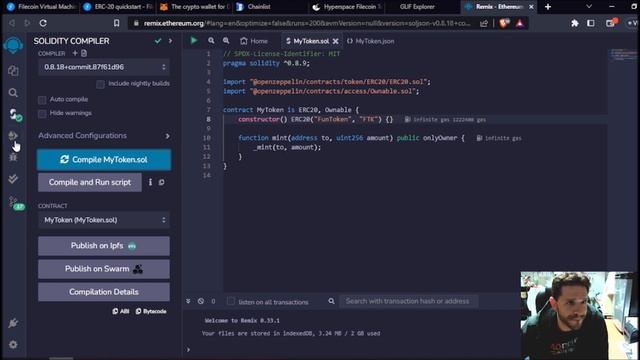The height and width of the screenshot is (360, 640).
Task: Open the browser extensions puzzle icon
Action: [575, 23]
